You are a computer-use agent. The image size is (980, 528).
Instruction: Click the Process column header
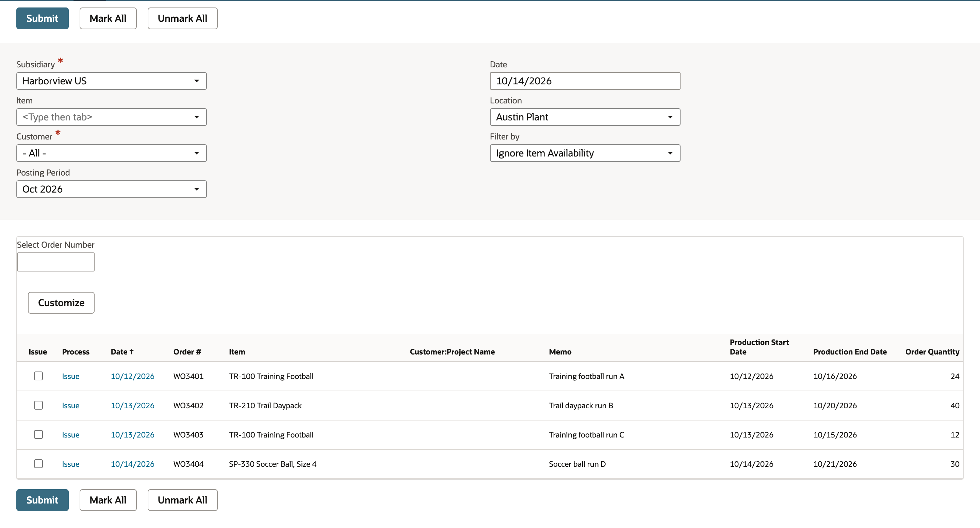coord(76,352)
